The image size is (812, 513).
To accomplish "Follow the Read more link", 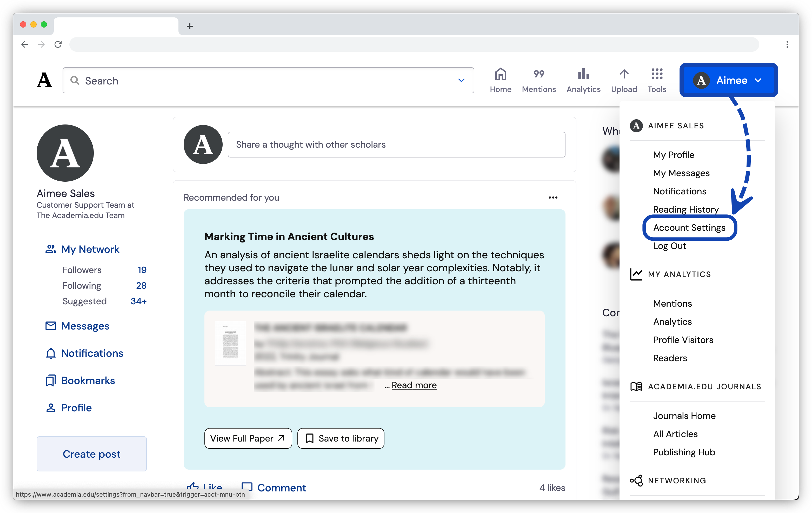I will (414, 385).
